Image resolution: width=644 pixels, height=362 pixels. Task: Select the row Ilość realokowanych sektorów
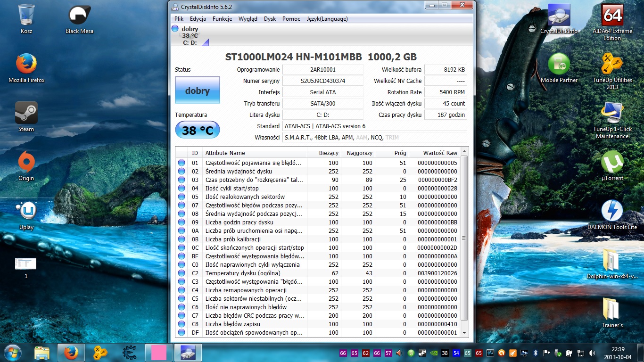(318, 197)
